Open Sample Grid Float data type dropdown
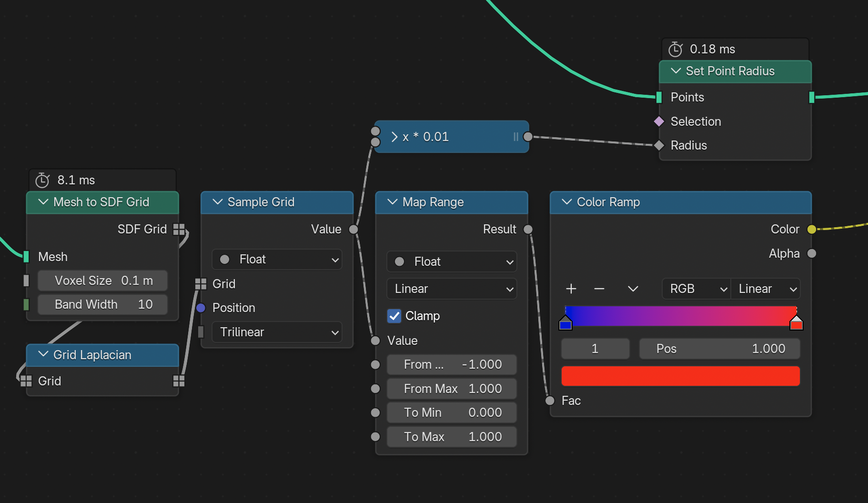 (277, 259)
